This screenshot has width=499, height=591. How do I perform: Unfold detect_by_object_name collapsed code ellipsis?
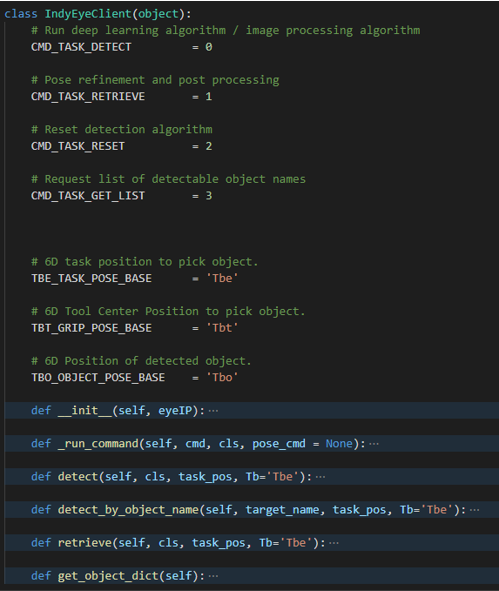coord(475,510)
